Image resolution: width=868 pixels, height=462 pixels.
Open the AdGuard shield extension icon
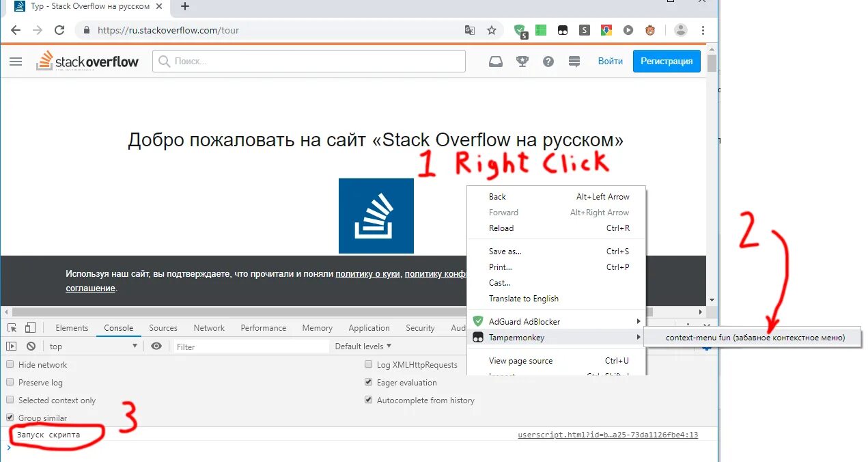tap(521, 30)
